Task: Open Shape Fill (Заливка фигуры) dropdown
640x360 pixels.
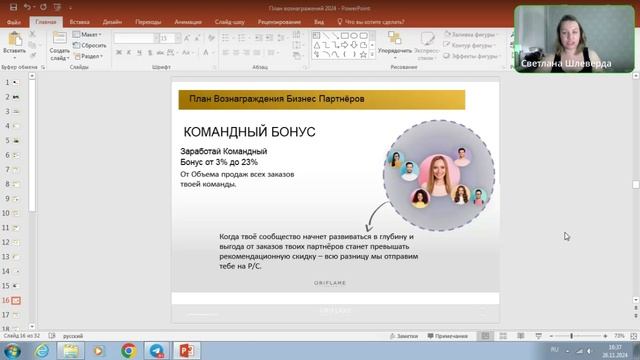Action: 471,34
